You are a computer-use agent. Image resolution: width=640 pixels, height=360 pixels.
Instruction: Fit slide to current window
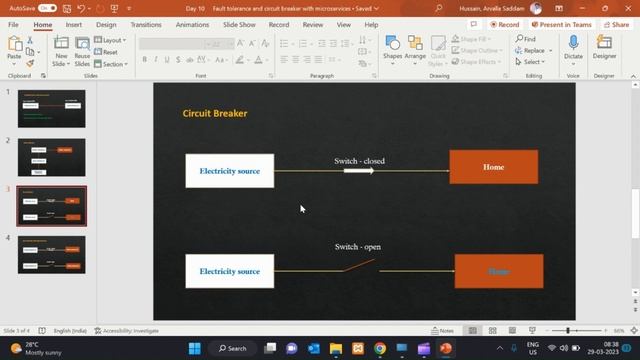click(634, 331)
